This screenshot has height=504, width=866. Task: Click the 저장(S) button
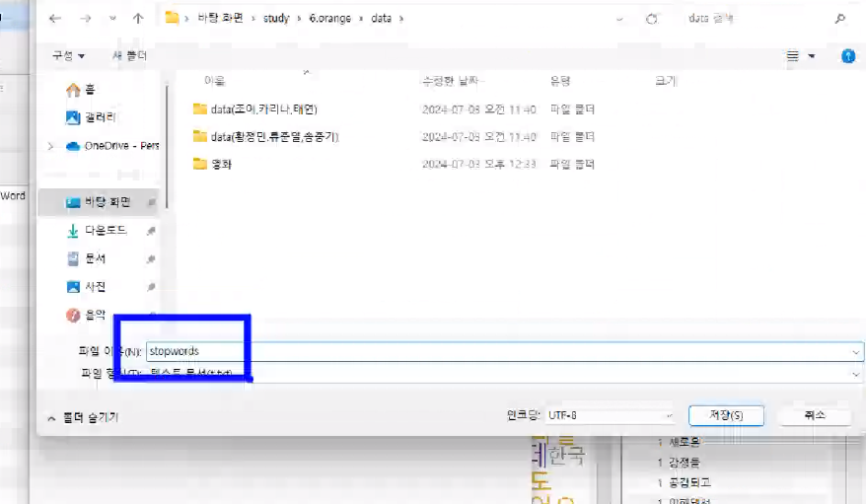coord(726,415)
